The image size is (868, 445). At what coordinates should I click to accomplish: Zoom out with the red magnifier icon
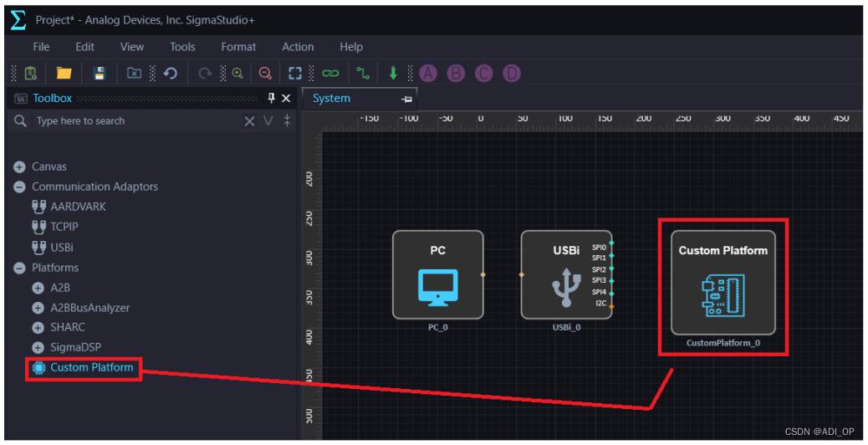(265, 73)
